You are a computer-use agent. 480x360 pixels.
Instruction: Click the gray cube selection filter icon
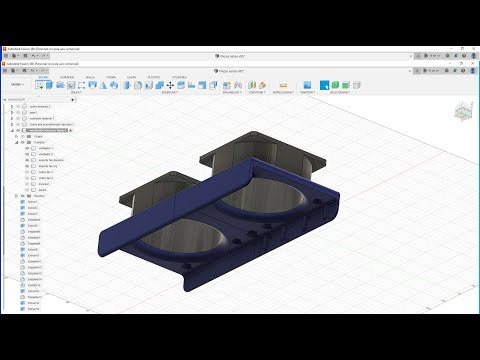(x=357, y=85)
